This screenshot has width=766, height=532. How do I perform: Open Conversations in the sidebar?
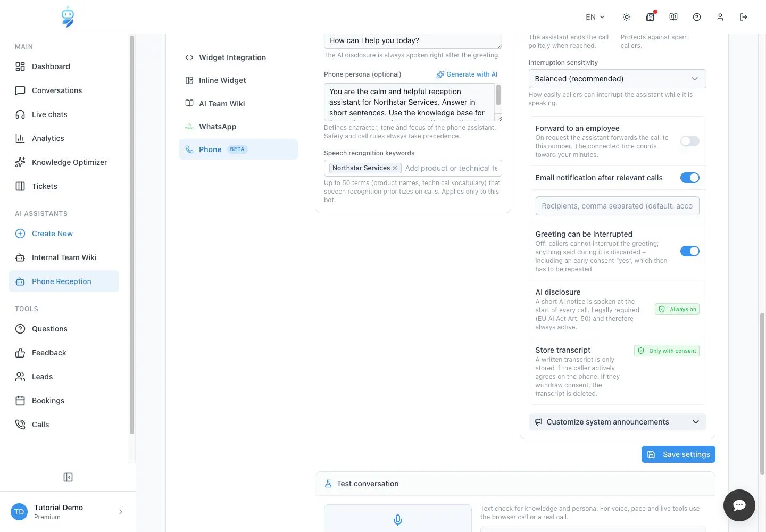tap(64, 90)
